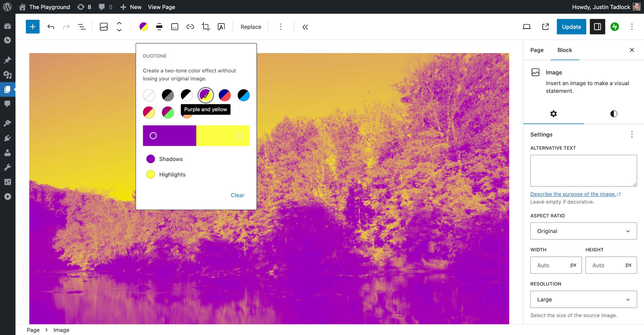This screenshot has width=644, height=335.
Task: Select the blue and red duotone preset
Action: [x=225, y=95]
